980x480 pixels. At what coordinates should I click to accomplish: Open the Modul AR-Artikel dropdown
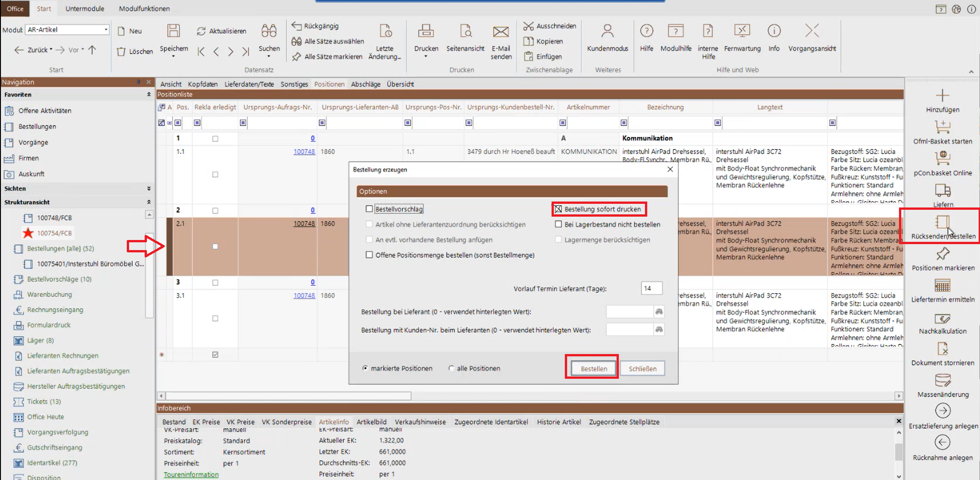point(106,30)
